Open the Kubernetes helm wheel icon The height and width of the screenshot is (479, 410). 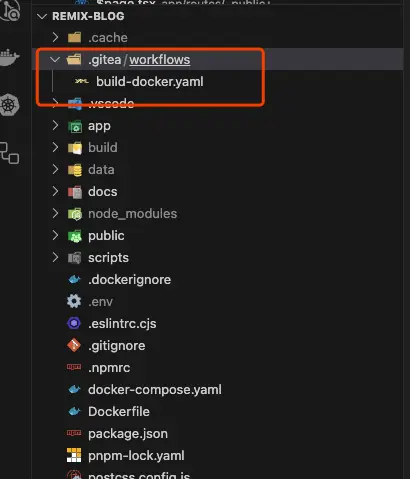9,105
